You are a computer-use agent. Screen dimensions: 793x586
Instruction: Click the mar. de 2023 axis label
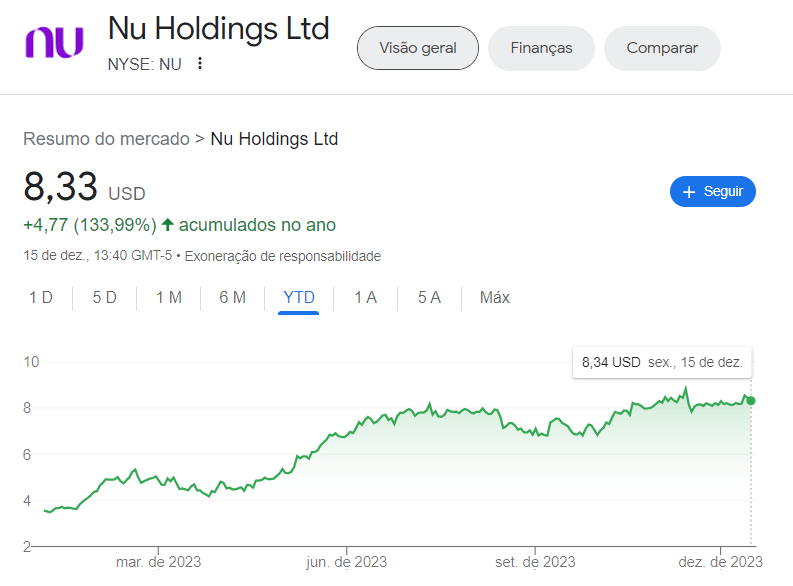coord(158,562)
